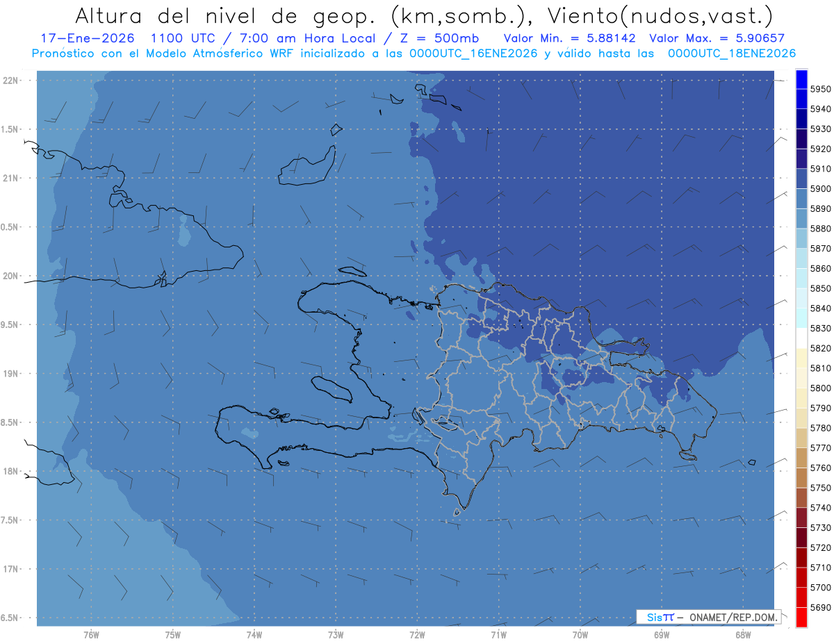The width and height of the screenshot is (834, 644).
Task: Click the 20N latitude axis label
Action: [x=10, y=276]
